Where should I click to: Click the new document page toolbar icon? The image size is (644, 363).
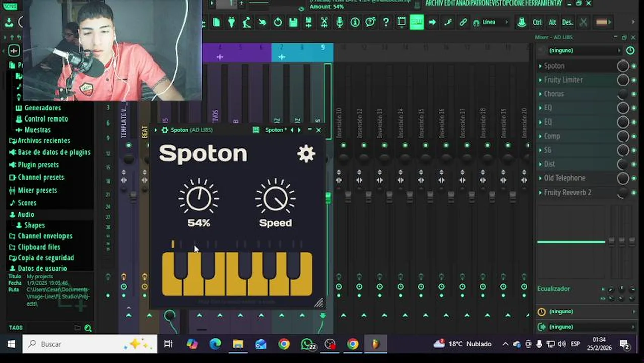pyautogui.click(x=216, y=22)
